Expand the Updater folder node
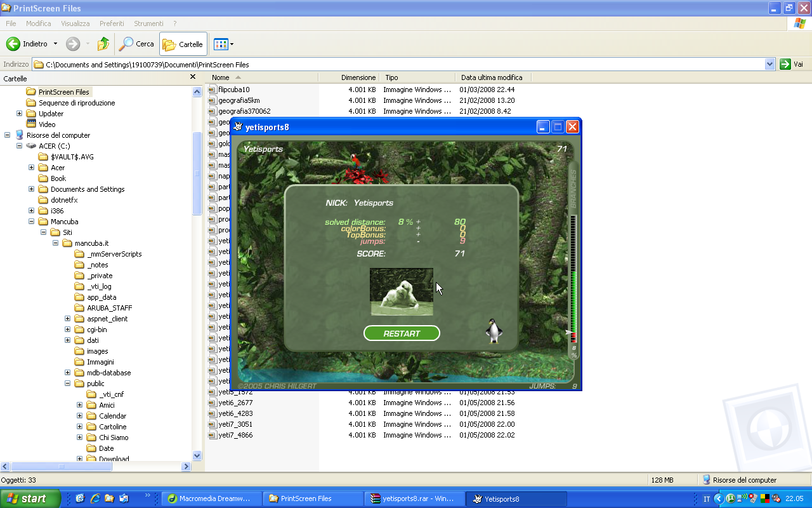Screen dimensions: 812x508 [19, 114]
